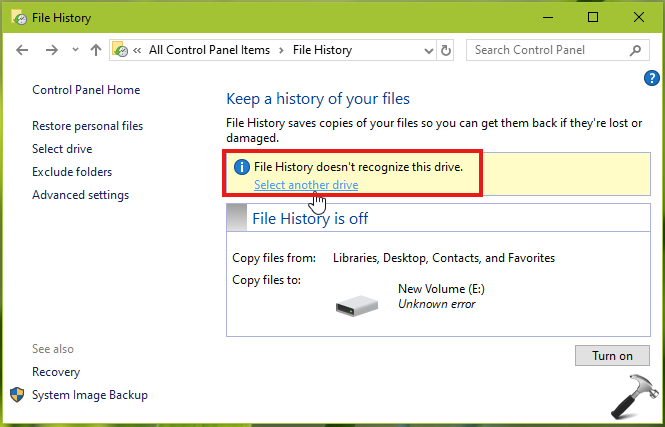The image size is (665, 427).
Task: Click the blue info icon in warning
Action: [242, 167]
